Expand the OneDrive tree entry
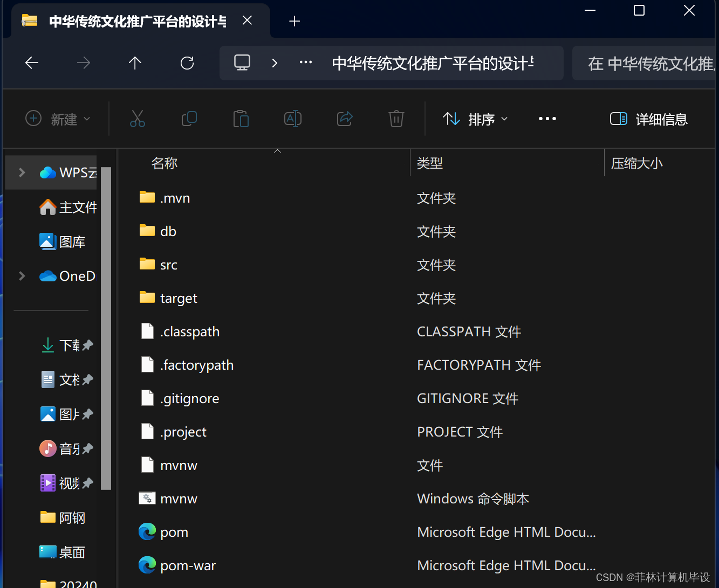This screenshot has height=588, width=719. coord(22,276)
